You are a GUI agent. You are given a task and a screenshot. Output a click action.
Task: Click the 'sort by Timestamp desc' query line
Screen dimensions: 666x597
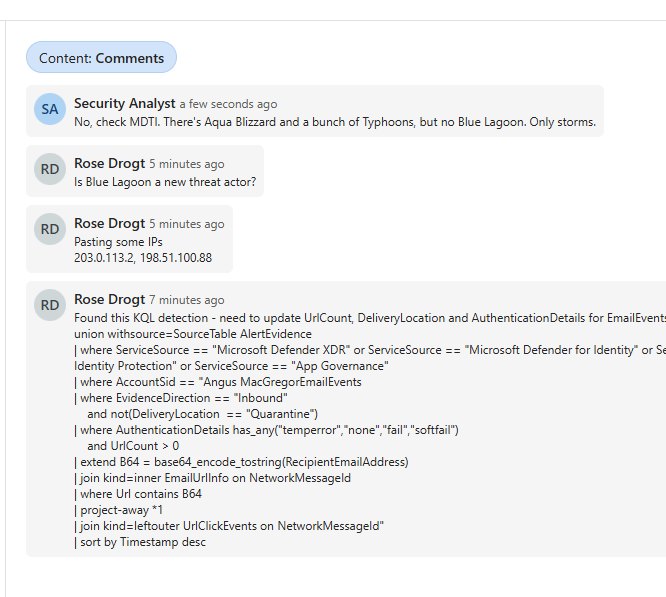point(138,542)
